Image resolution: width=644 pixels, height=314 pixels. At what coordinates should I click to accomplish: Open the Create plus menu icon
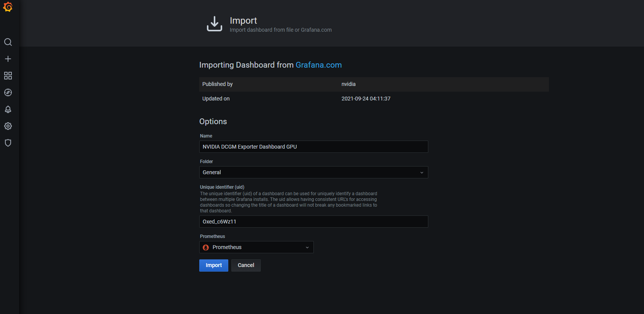8,59
